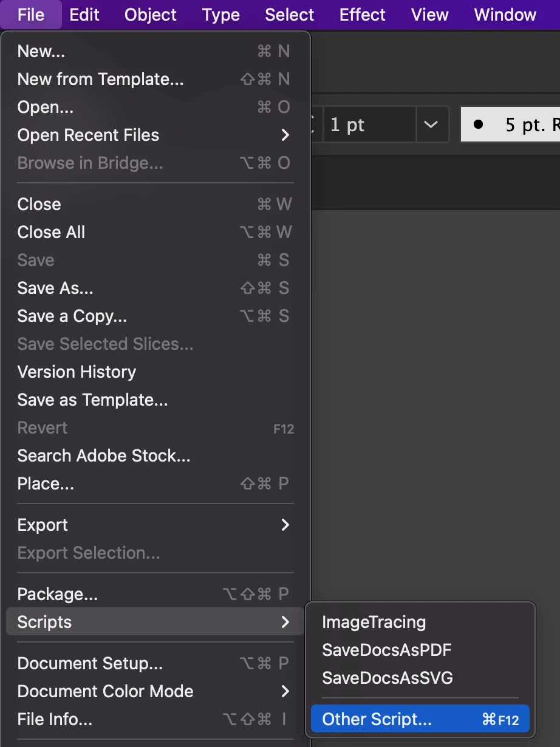Click the 1 pt stroke weight field

[x=369, y=125]
